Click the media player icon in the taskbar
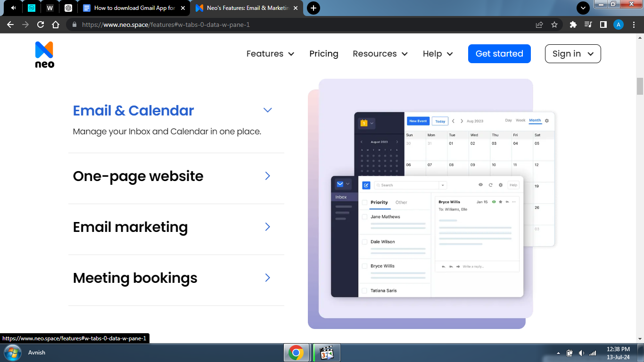This screenshot has width=644, height=362. pos(326,353)
